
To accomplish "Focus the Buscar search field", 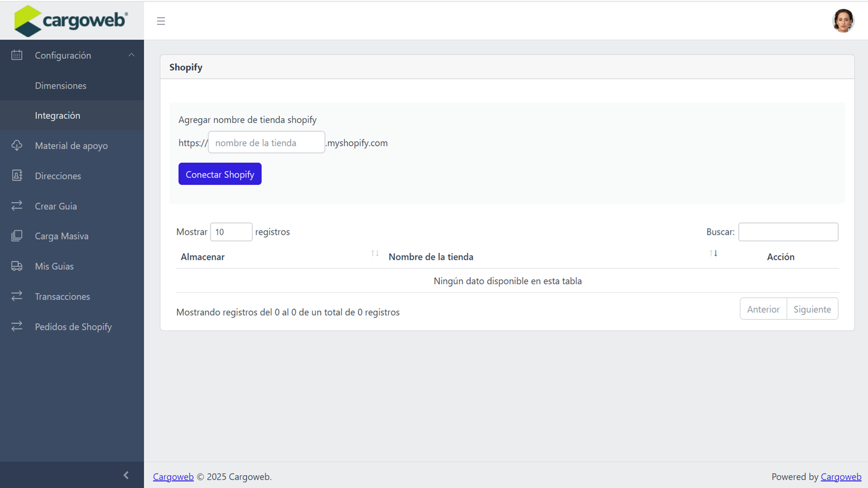I will point(788,232).
